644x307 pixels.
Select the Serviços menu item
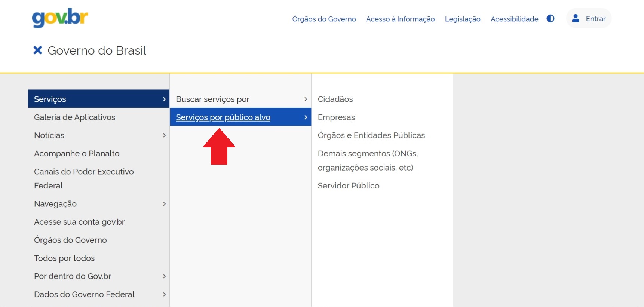click(50, 99)
